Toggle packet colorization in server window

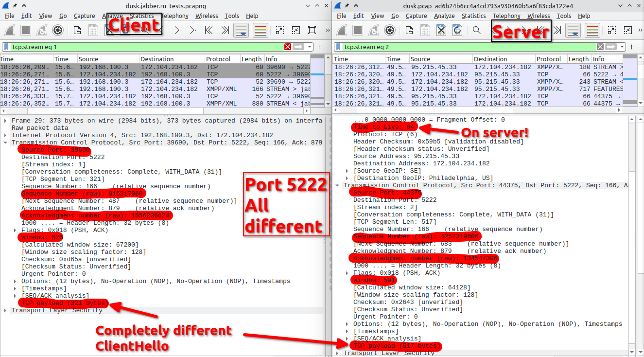pos(592,30)
